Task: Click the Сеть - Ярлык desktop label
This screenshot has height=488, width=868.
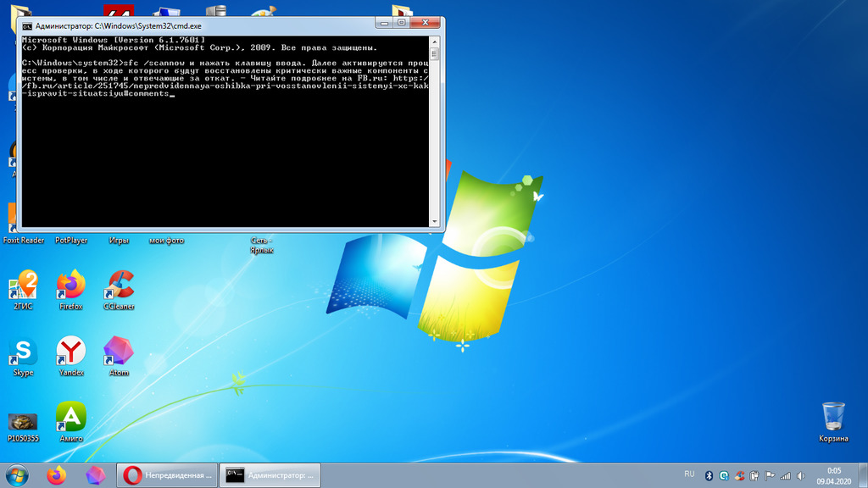Action: click(x=261, y=245)
